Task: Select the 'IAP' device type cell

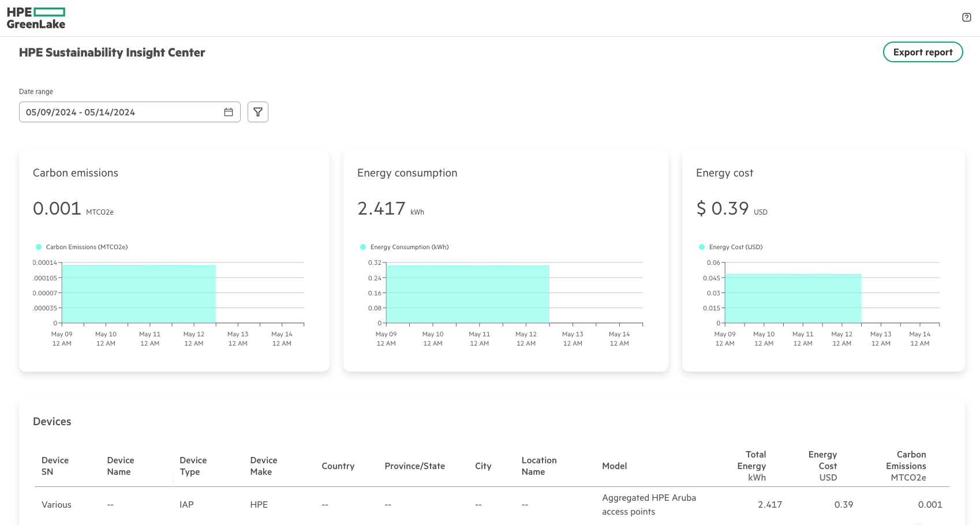Action: click(186, 505)
